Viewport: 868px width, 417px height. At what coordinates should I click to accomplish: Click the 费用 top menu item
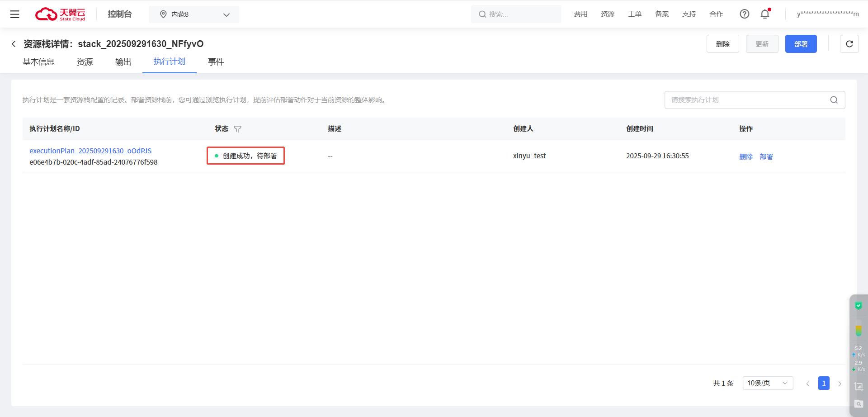580,14
